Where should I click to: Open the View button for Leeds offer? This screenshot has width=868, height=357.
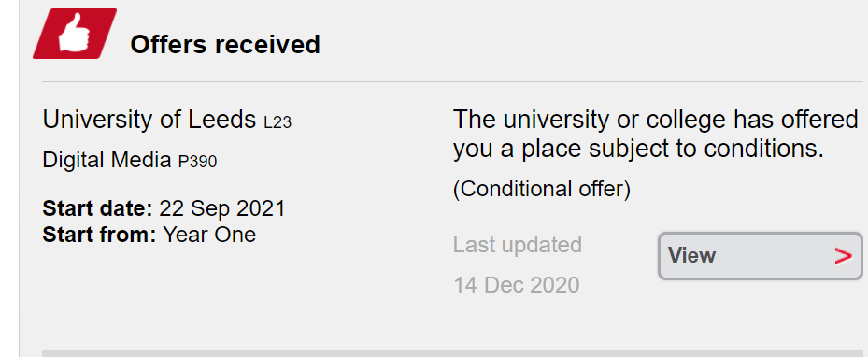pyautogui.click(x=760, y=256)
